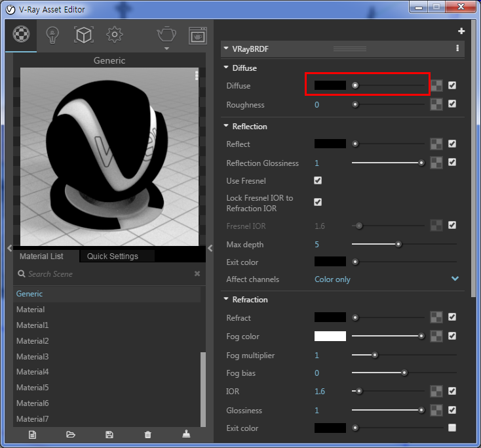Open the Reflect color swatch
This screenshot has height=448, width=481.
[330, 144]
